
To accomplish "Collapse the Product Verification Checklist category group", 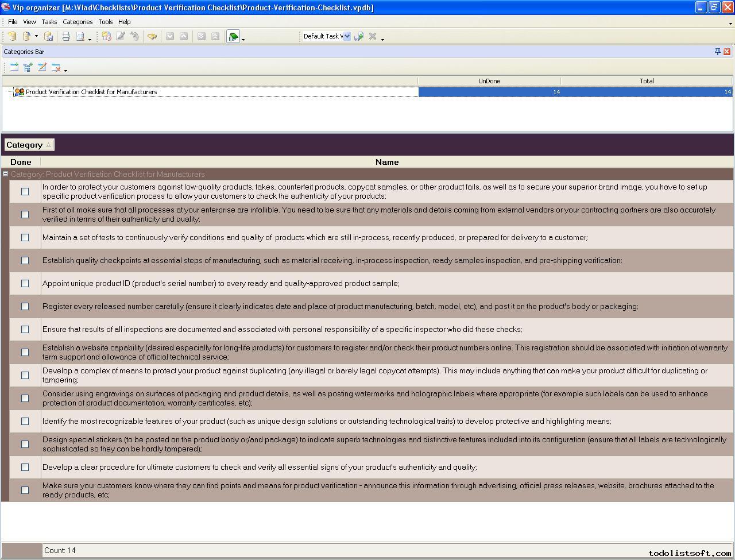I will coord(6,174).
